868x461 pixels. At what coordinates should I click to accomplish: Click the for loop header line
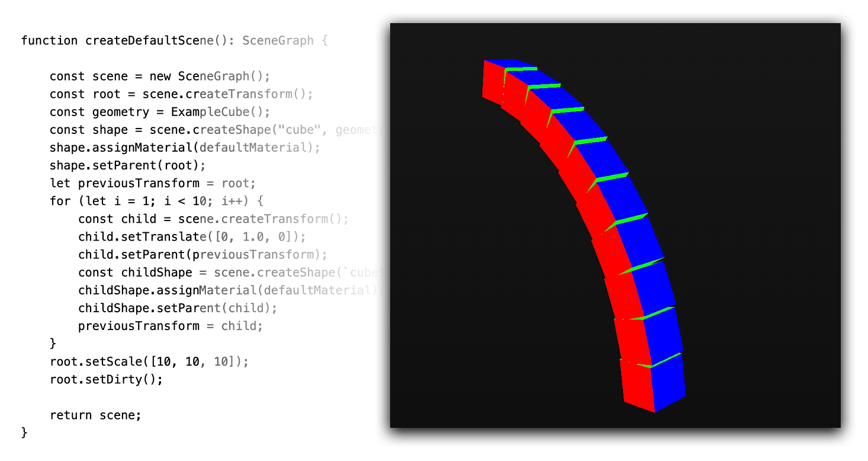[156, 201]
